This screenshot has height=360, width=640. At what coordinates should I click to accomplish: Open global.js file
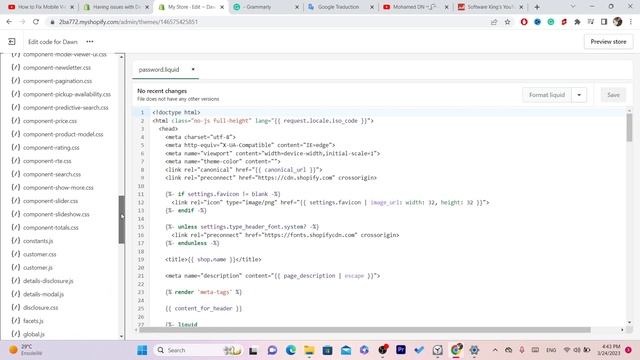pos(33,334)
